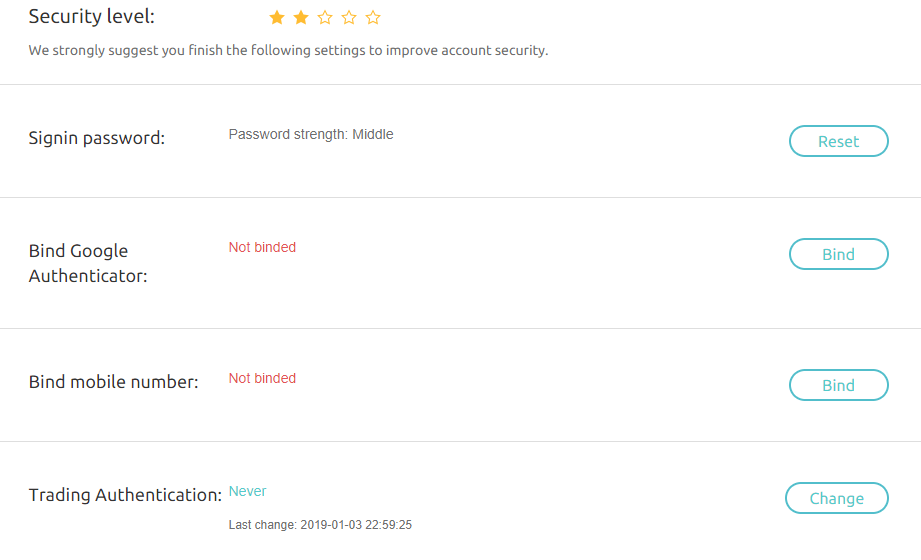Select the "Trading Authentication:" label

click(125, 495)
